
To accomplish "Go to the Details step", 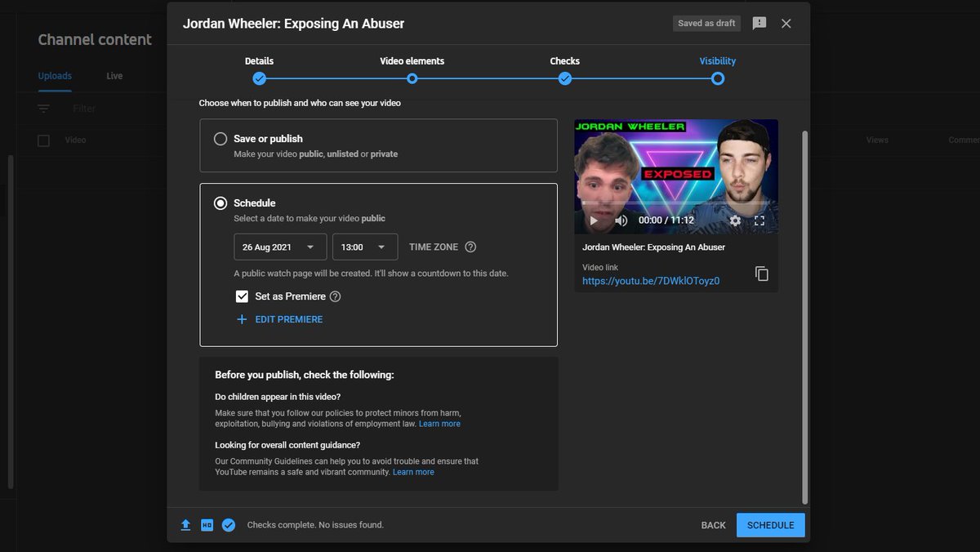I will click(259, 71).
